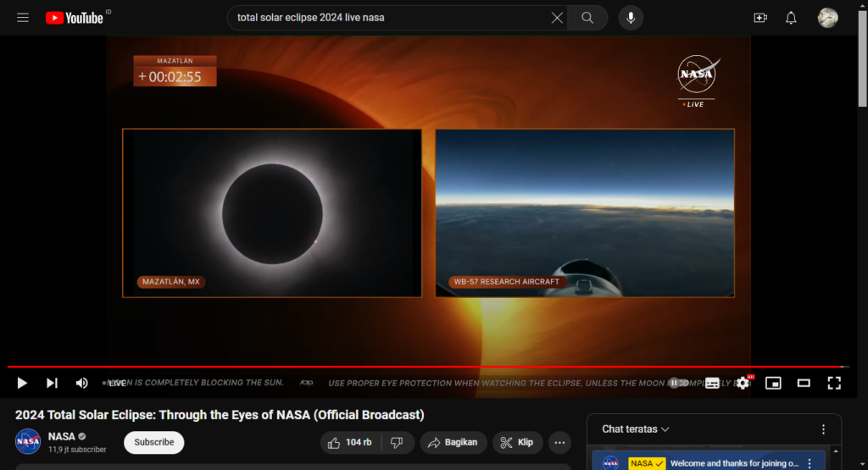Click the page vertical scrollbar
This screenshot has height=470, width=868.
862,58
